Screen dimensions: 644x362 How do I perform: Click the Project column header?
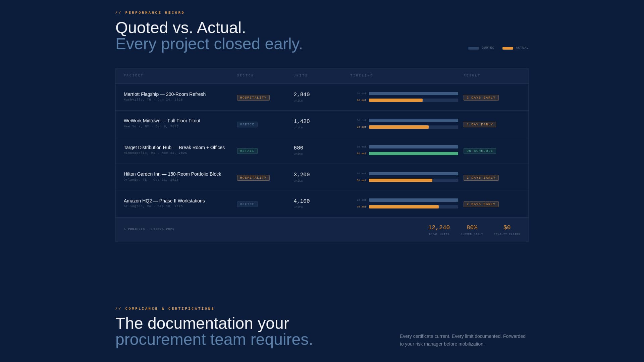(x=133, y=76)
